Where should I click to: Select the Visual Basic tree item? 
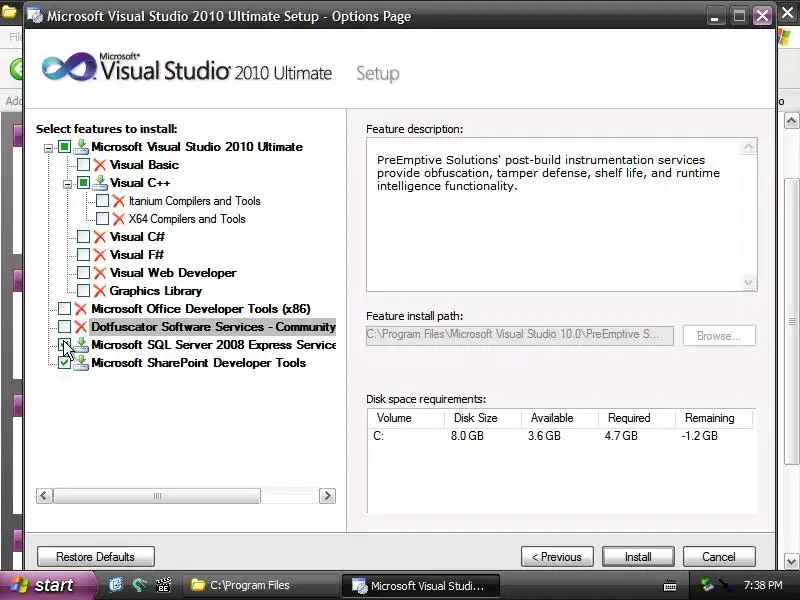pos(144,165)
